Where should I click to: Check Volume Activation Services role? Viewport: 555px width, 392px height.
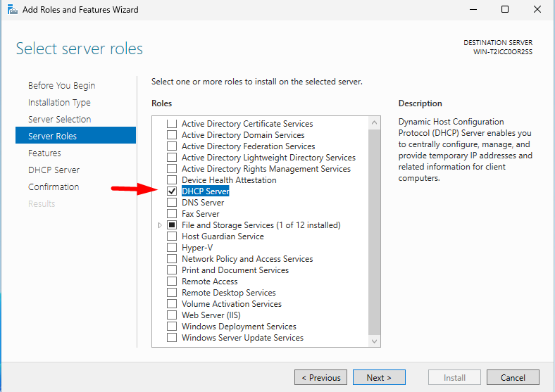coord(172,304)
